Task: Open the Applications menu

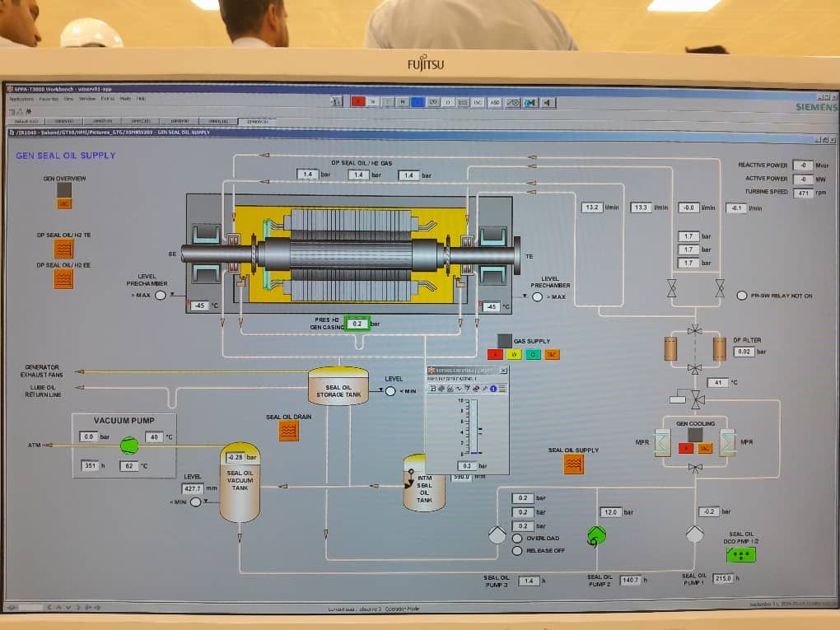Action: pos(21,99)
